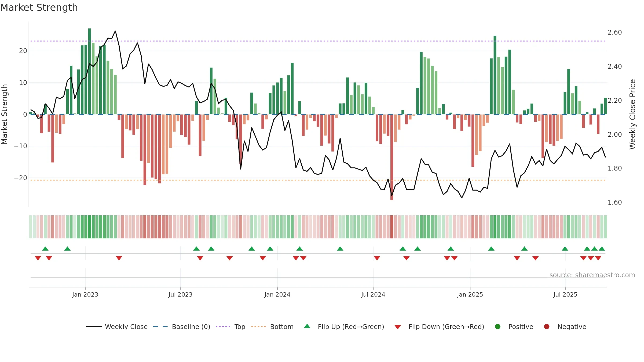Click the 2.00 price axis label

pyautogui.click(x=615, y=134)
